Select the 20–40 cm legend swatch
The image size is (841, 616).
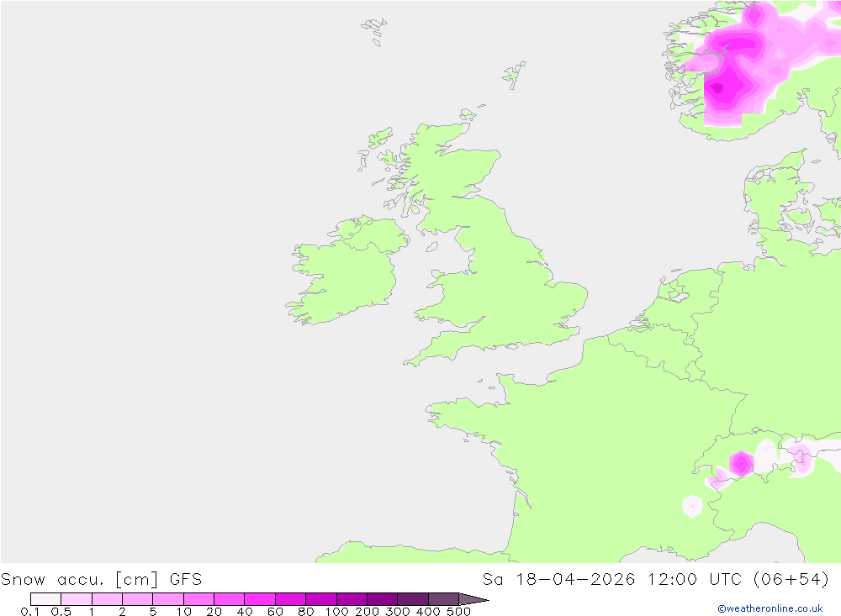(229, 599)
